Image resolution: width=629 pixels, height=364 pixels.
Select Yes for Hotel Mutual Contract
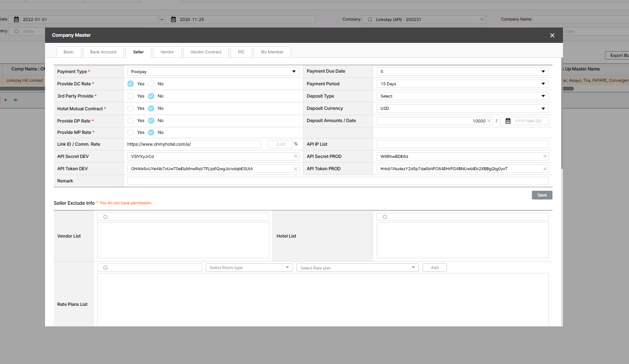131,108
